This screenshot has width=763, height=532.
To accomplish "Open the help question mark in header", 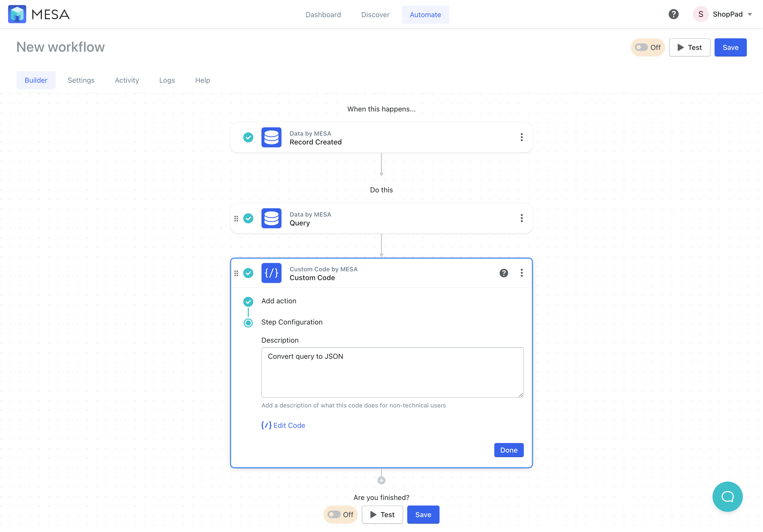I will tap(673, 14).
